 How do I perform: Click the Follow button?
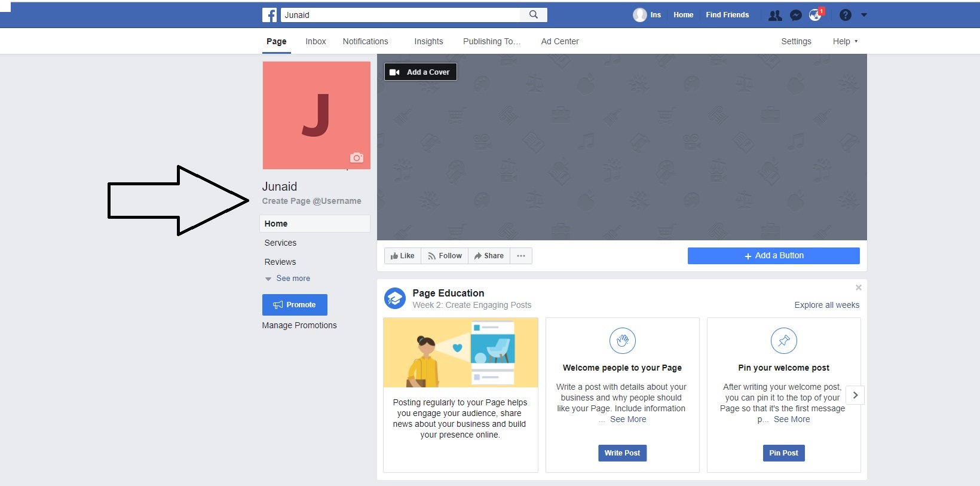pyautogui.click(x=445, y=256)
